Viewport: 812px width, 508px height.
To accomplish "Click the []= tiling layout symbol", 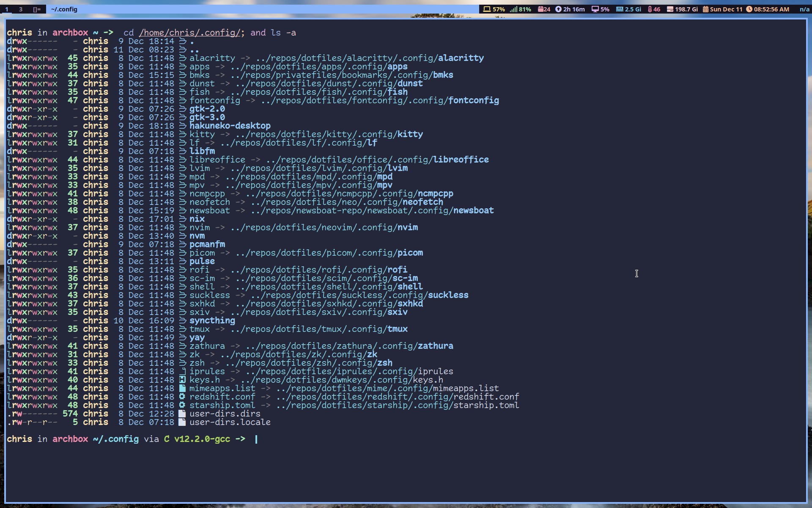I will pyautogui.click(x=37, y=9).
